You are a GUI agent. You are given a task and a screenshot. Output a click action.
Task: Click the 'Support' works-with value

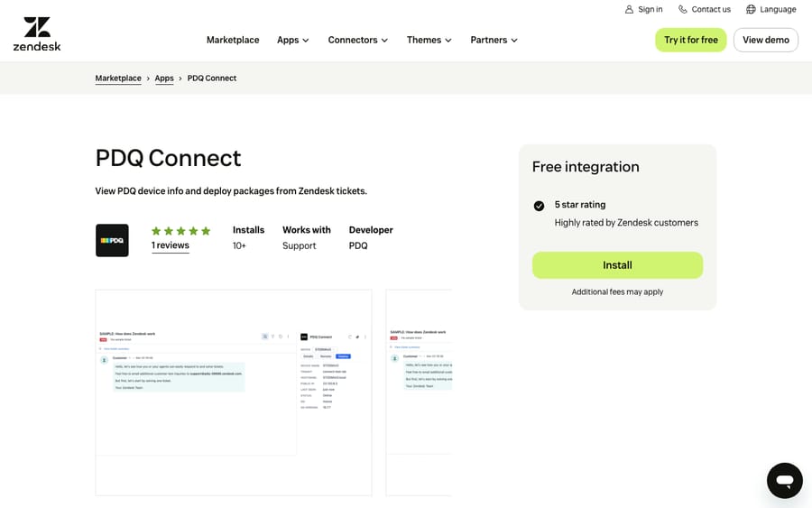tap(300, 246)
